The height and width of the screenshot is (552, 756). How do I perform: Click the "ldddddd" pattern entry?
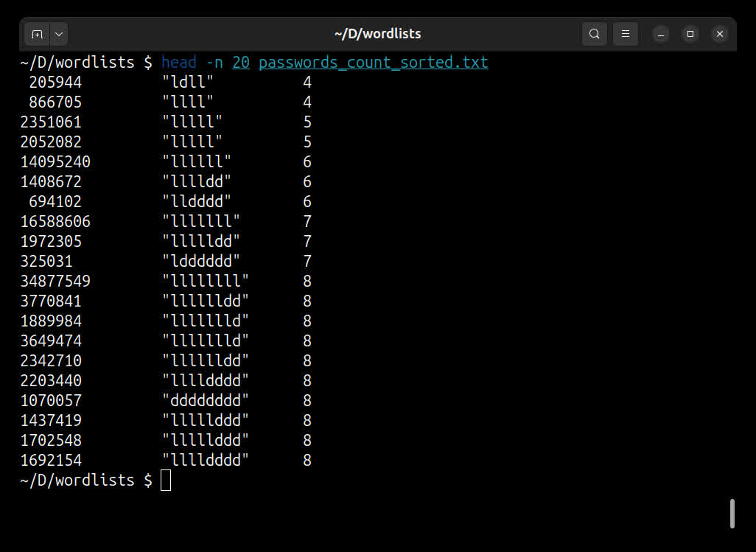click(x=201, y=262)
